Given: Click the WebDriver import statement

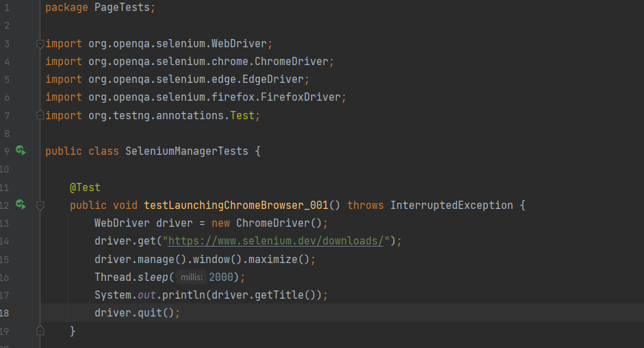Looking at the screenshot, I should (x=159, y=44).
